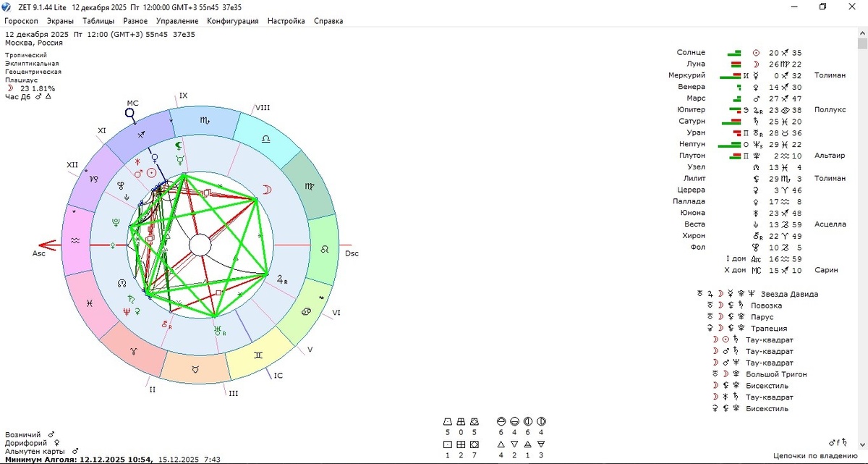
Task: Click the star name Поллукс
Action: click(x=830, y=110)
